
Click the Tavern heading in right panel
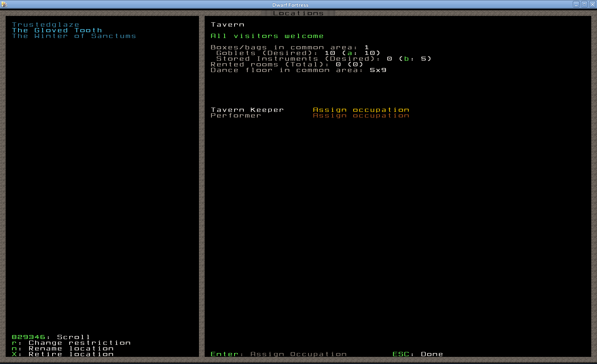pyautogui.click(x=227, y=25)
